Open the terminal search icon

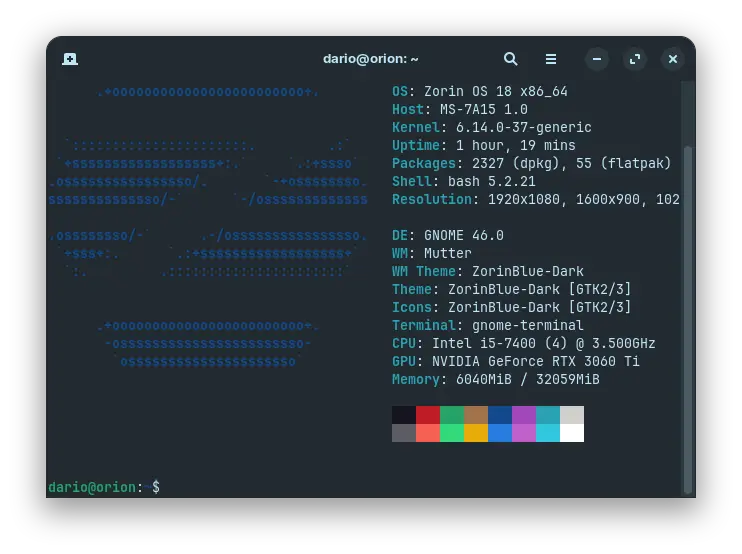[x=510, y=59]
